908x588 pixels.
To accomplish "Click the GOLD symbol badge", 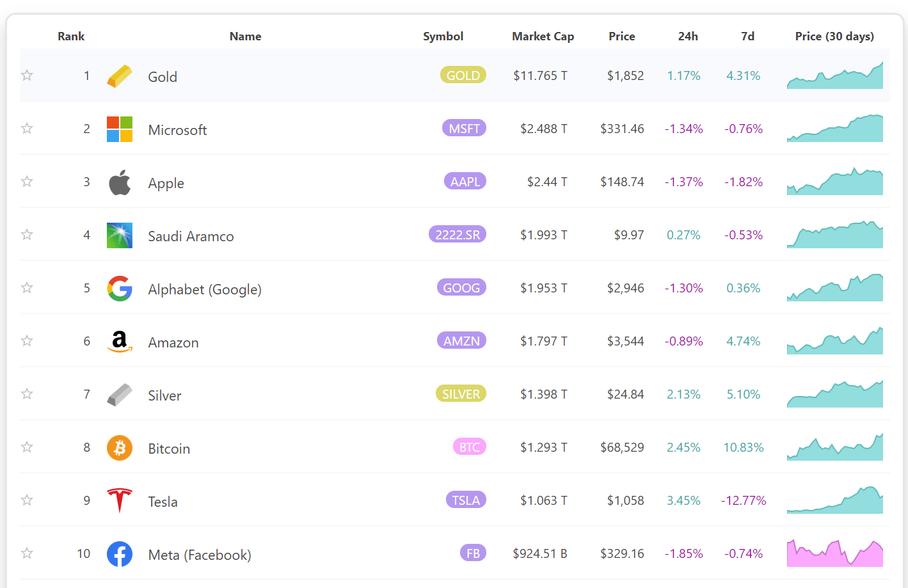I will [463, 75].
